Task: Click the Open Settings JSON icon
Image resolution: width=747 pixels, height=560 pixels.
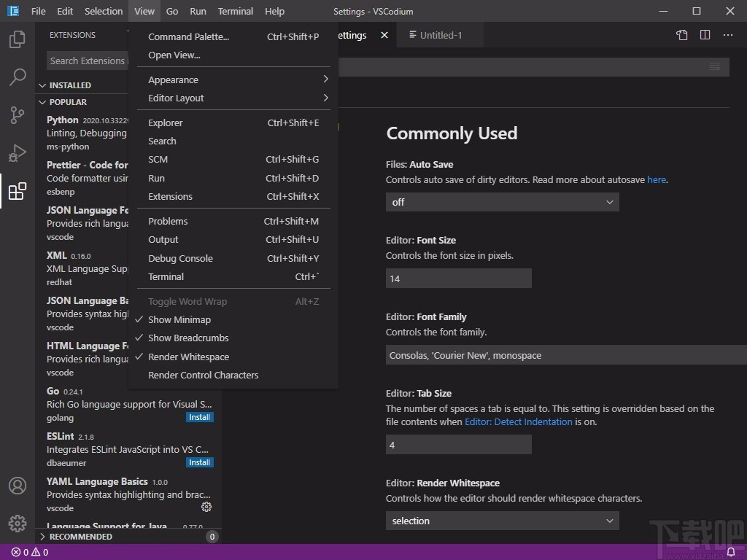Action: pos(681,34)
